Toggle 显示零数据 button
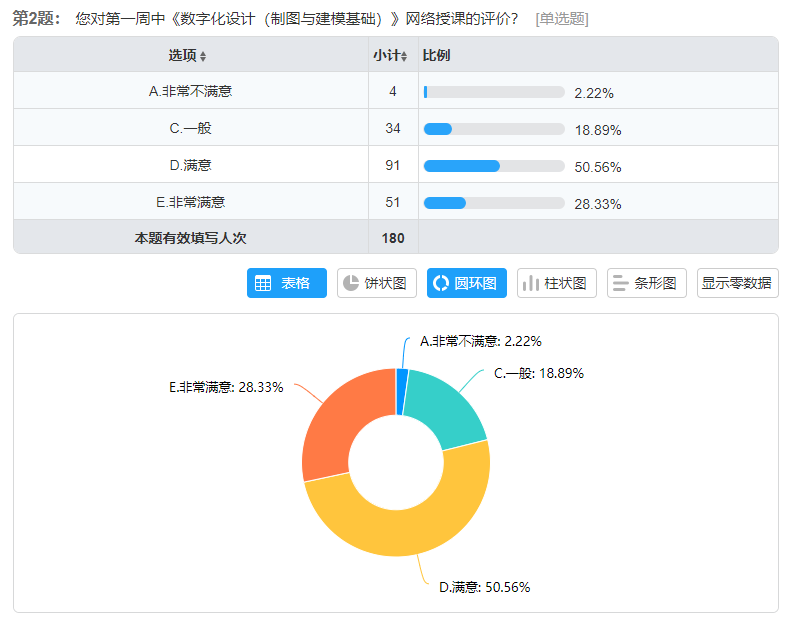This screenshot has width=790, height=621. (736, 283)
